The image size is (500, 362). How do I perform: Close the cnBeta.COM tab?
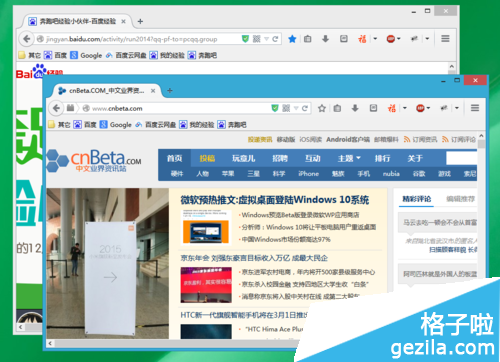[x=153, y=91]
